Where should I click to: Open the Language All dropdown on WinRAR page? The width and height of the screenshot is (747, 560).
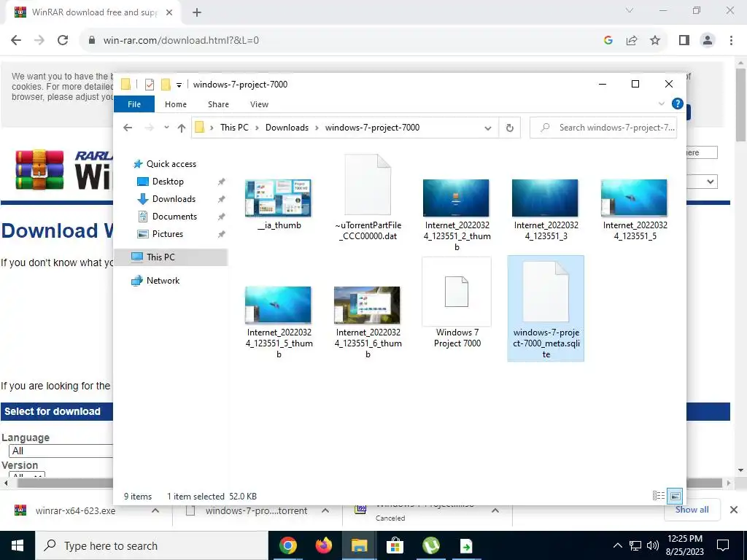coord(61,451)
